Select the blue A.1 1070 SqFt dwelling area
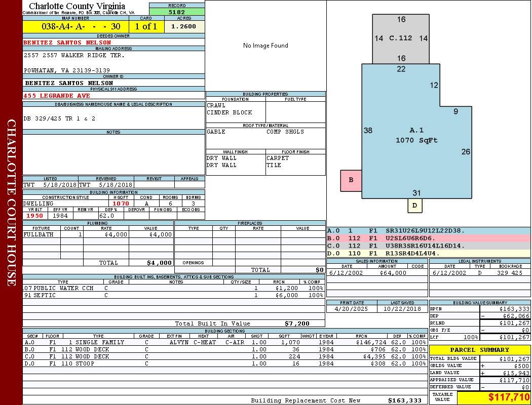Screen dimensions: 532x405 pos(415,136)
